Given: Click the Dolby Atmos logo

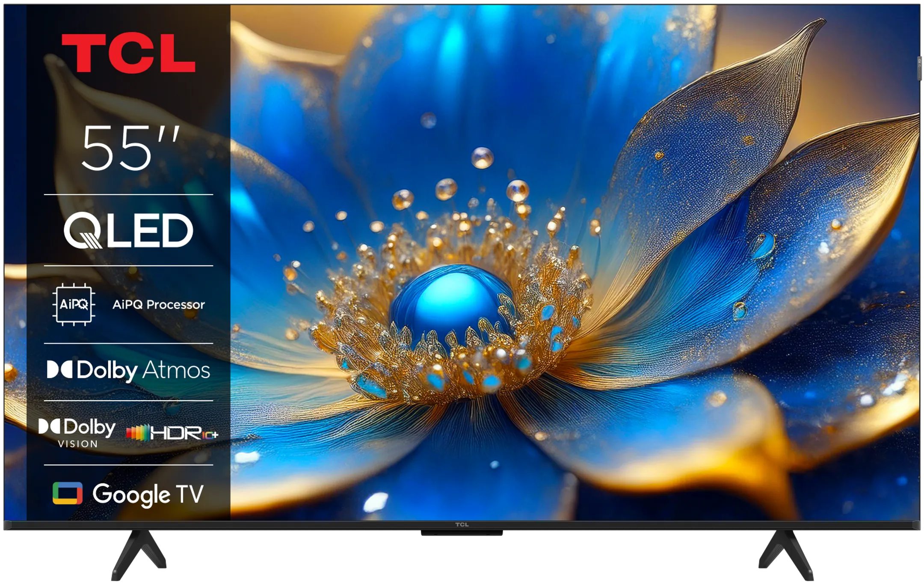Looking at the screenshot, I should coord(128,371).
